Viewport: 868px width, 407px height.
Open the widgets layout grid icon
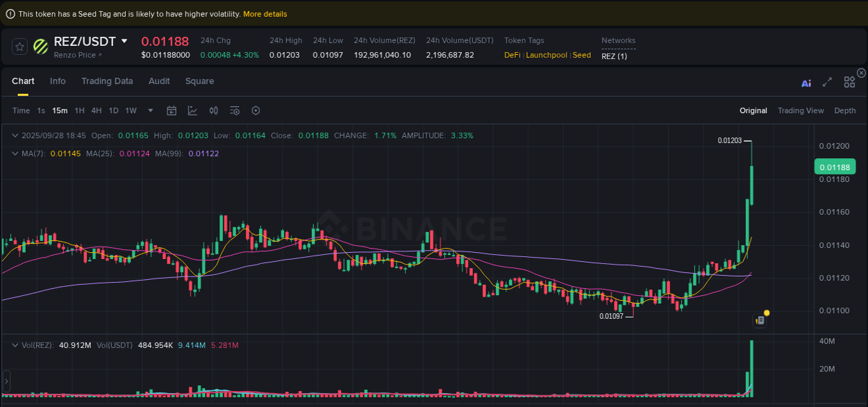click(849, 81)
